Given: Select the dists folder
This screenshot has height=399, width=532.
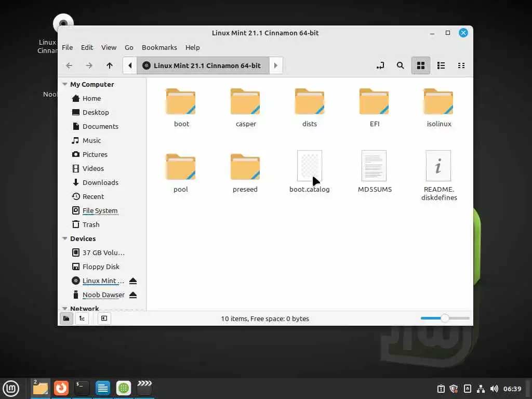Looking at the screenshot, I should click(x=310, y=107).
